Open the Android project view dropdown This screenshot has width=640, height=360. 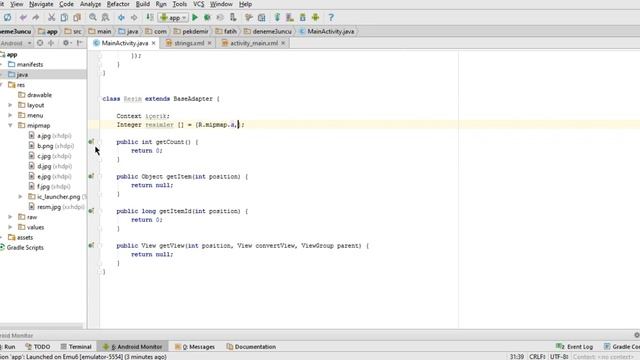pos(16,43)
